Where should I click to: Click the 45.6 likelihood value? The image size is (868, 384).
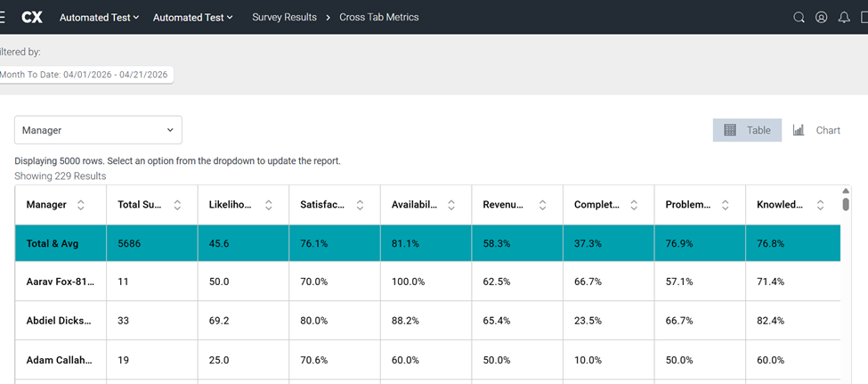(219, 243)
